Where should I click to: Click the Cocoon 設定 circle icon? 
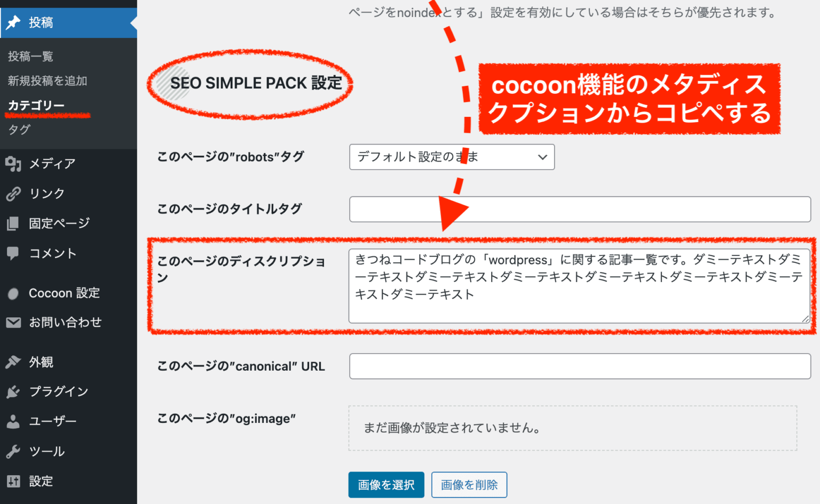pos(13,293)
